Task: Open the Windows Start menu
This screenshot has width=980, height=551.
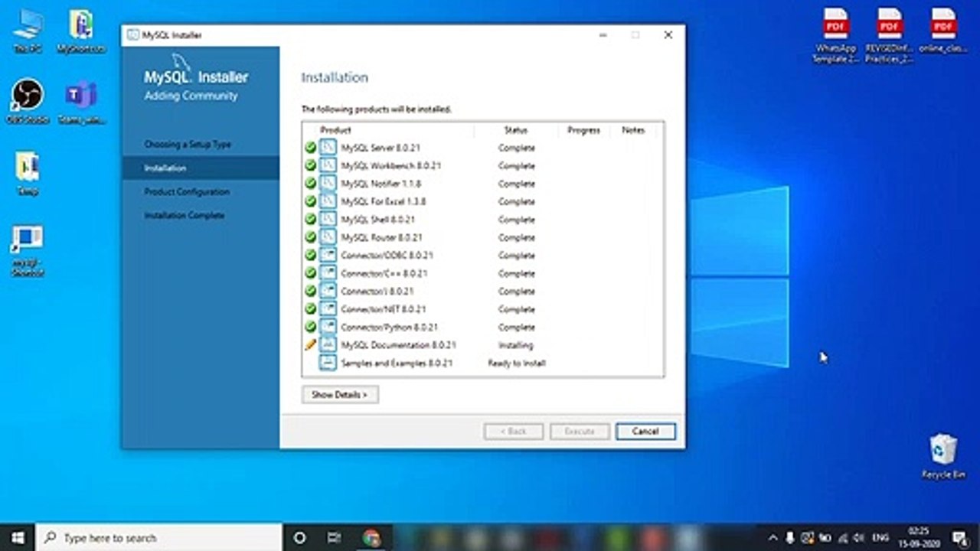Action: tap(17, 537)
